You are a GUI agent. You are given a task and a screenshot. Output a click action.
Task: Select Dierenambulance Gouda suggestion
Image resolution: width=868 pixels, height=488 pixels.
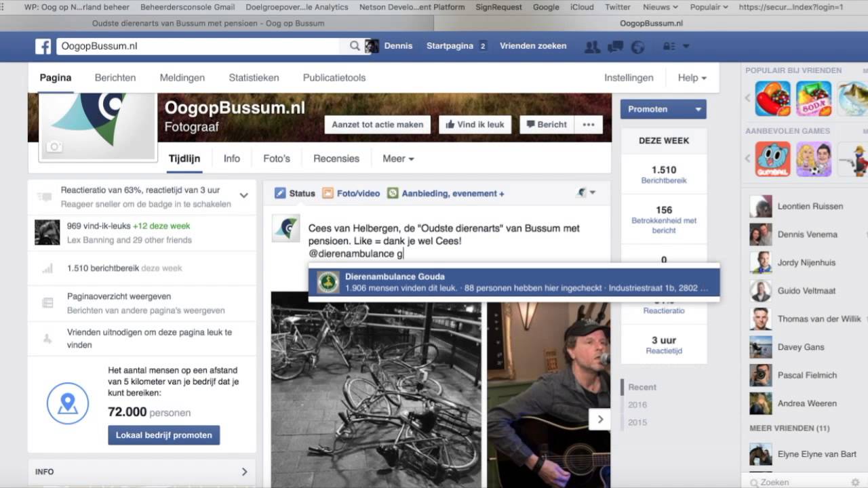coord(514,282)
